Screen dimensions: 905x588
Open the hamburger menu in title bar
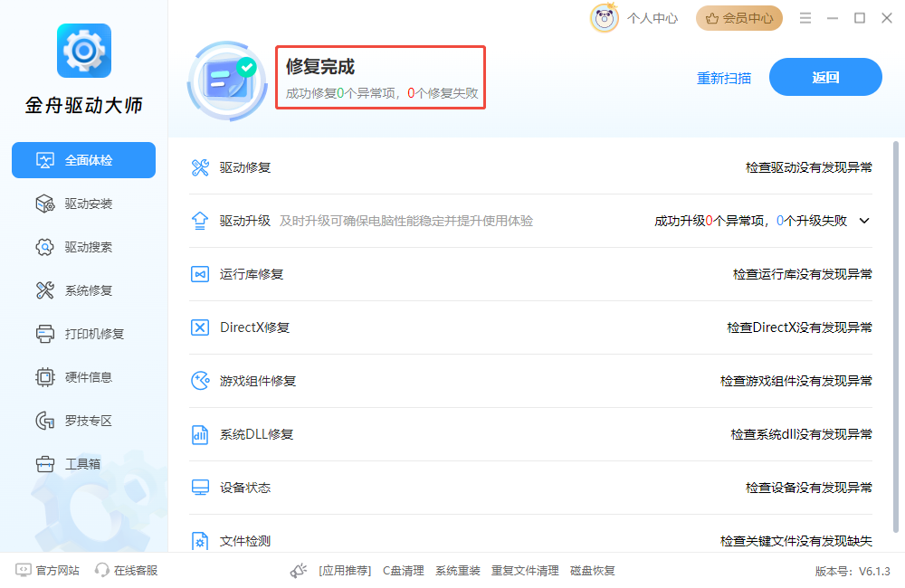coord(805,18)
